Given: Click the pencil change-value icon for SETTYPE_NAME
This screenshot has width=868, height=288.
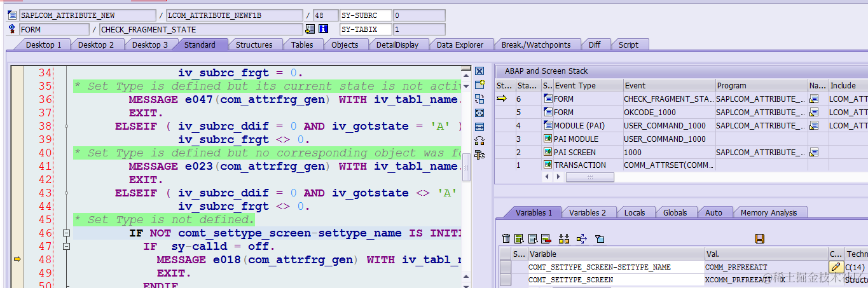Looking at the screenshot, I should (836, 267).
